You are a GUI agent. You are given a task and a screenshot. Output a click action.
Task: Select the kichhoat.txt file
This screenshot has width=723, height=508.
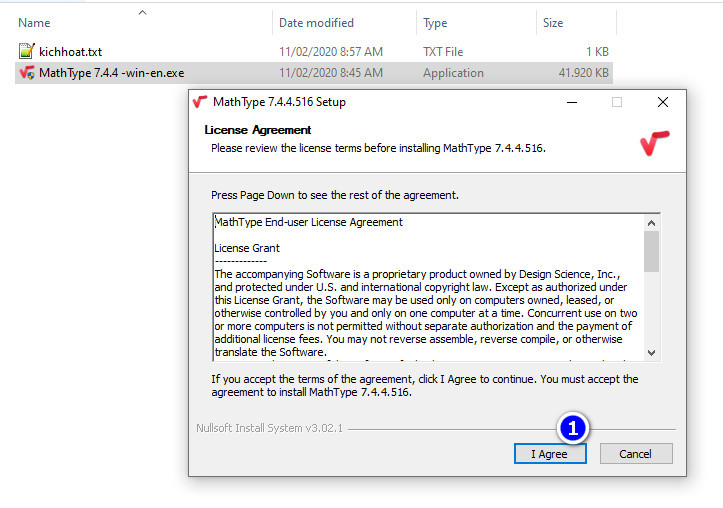(70, 51)
